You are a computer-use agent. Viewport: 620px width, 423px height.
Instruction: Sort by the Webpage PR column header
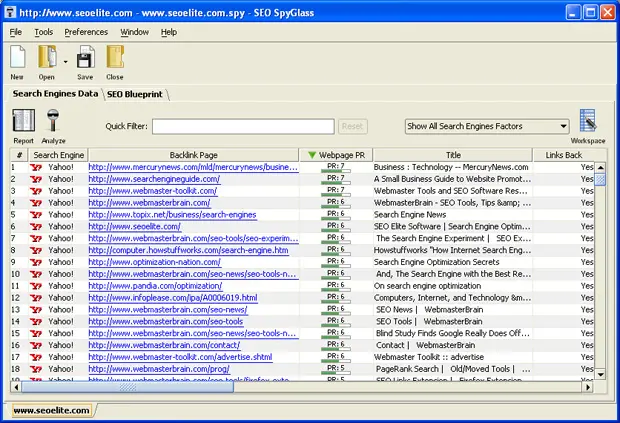337,155
